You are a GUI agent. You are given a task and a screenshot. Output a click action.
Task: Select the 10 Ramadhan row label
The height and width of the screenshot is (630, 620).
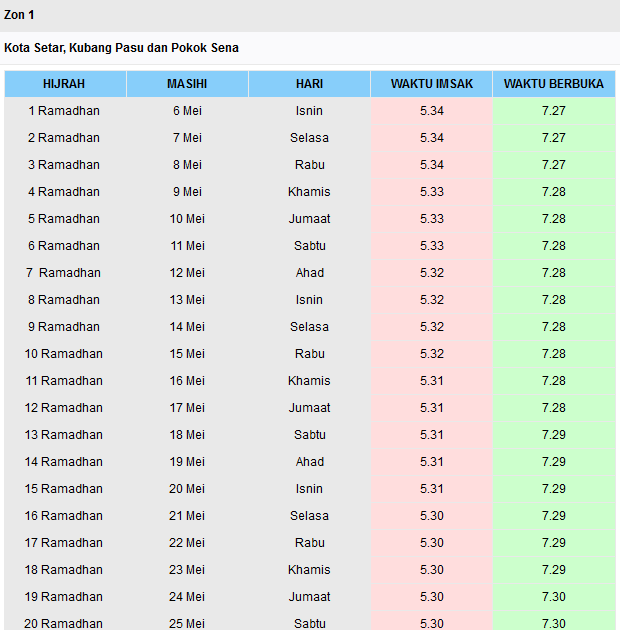click(x=64, y=354)
